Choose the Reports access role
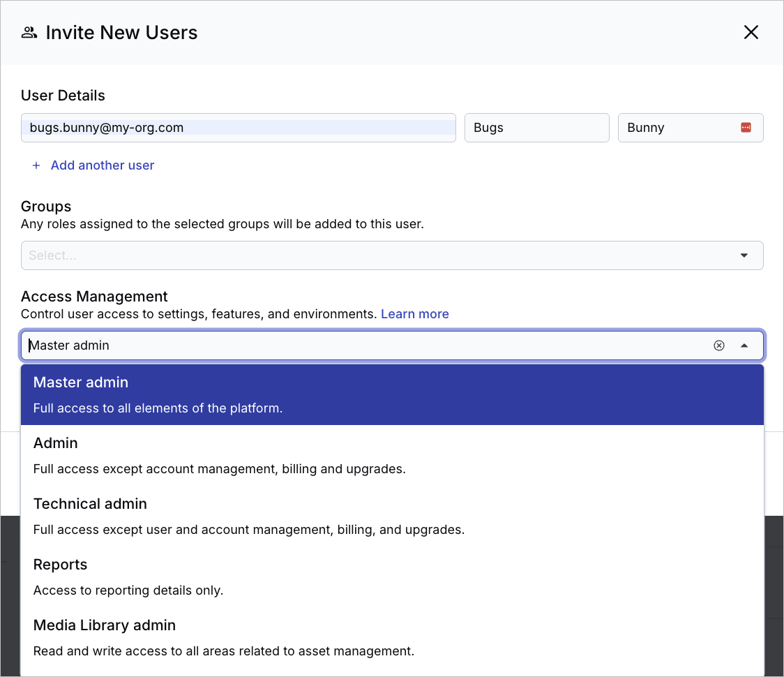 pyautogui.click(x=391, y=576)
